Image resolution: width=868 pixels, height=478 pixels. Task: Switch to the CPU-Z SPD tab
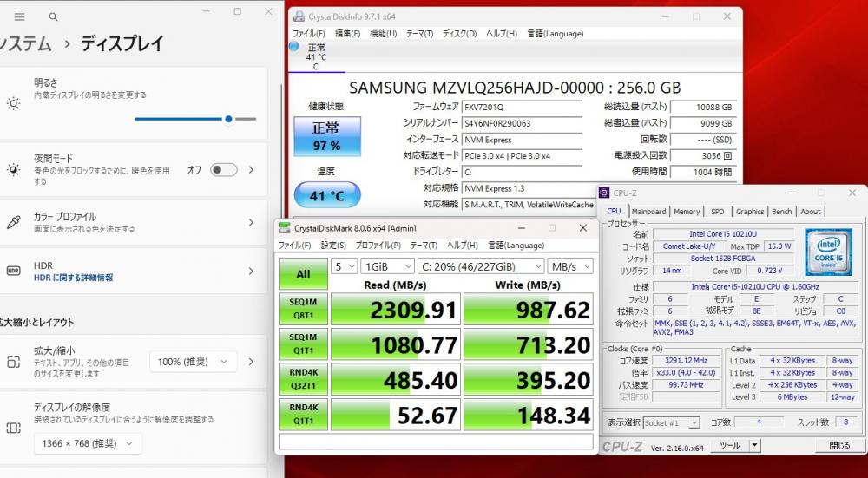click(x=718, y=212)
